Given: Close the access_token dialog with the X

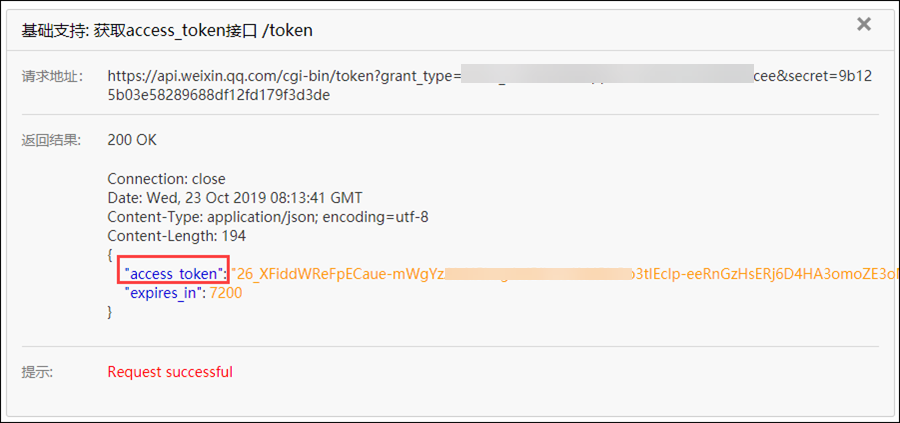Looking at the screenshot, I should pyautogui.click(x=864, y=24).
